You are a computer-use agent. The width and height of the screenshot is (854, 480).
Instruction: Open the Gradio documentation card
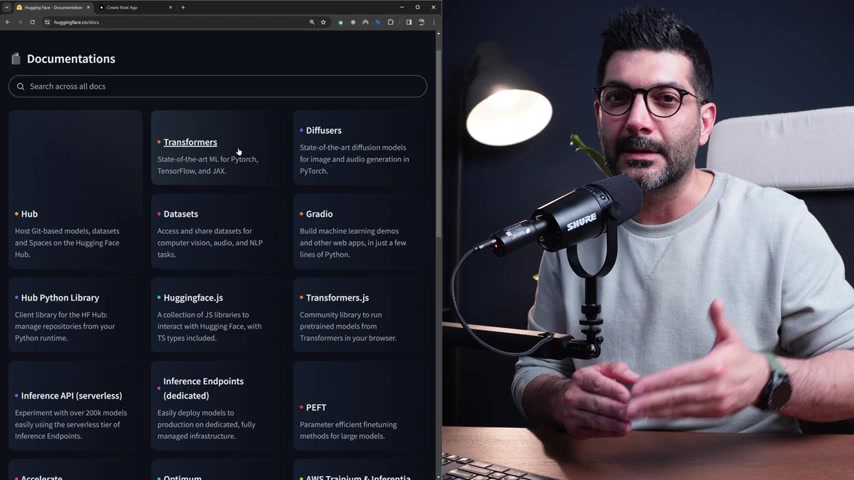(360, 232)
